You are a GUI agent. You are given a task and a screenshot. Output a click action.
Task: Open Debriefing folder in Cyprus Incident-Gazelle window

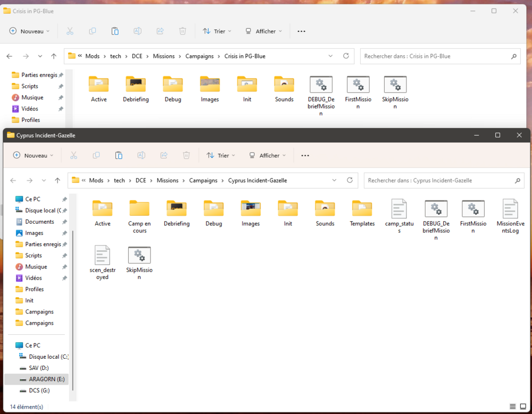(x=177, y=213)
